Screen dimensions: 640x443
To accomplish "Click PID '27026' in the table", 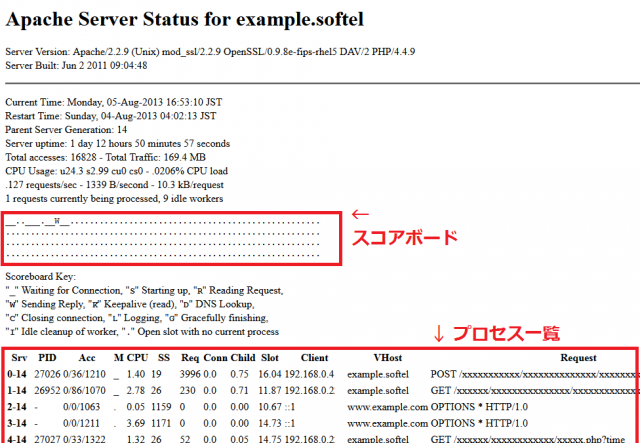I will [47, 374].
